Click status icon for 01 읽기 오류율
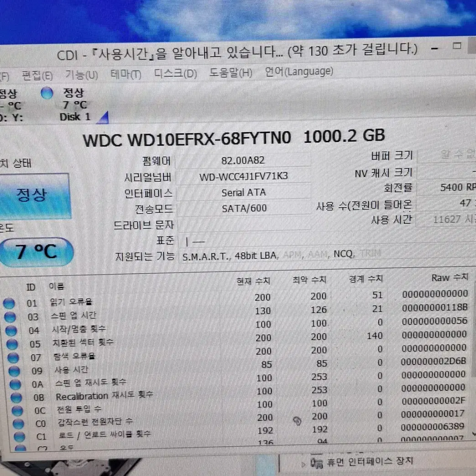Viewport: 476px width, 476px height. (x=9, y=303)
